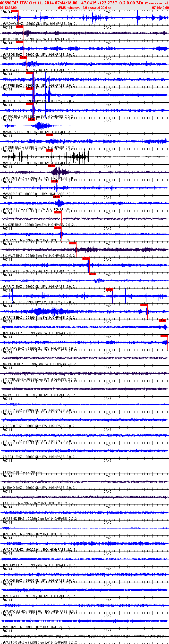Click the red pick marker on CC SEP trace

pyautogui.click(x=49, y=135)
